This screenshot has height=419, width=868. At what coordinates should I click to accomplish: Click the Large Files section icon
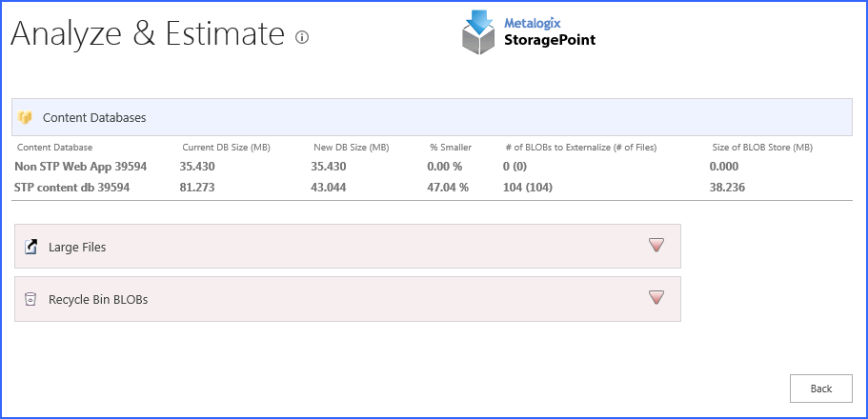point(30,247)
